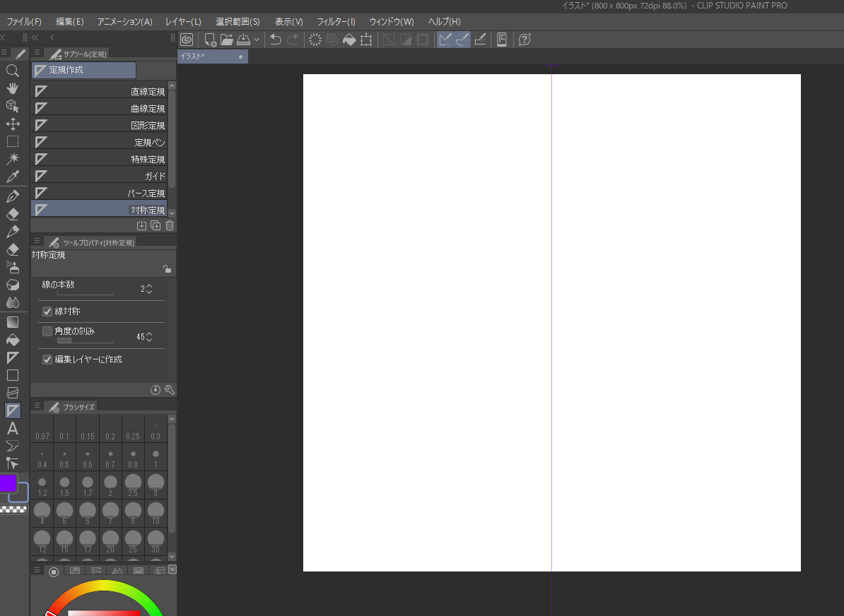The width and height of the screenshot is (844, 616).
Task: Open file using folder icon
Action: coord(227,40)
